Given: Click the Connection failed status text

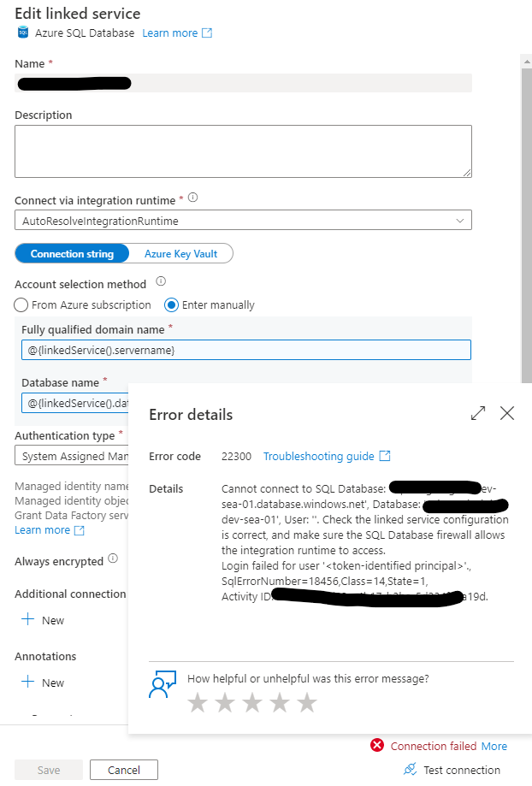Looking at the screenshot, I should pos(434,747).
